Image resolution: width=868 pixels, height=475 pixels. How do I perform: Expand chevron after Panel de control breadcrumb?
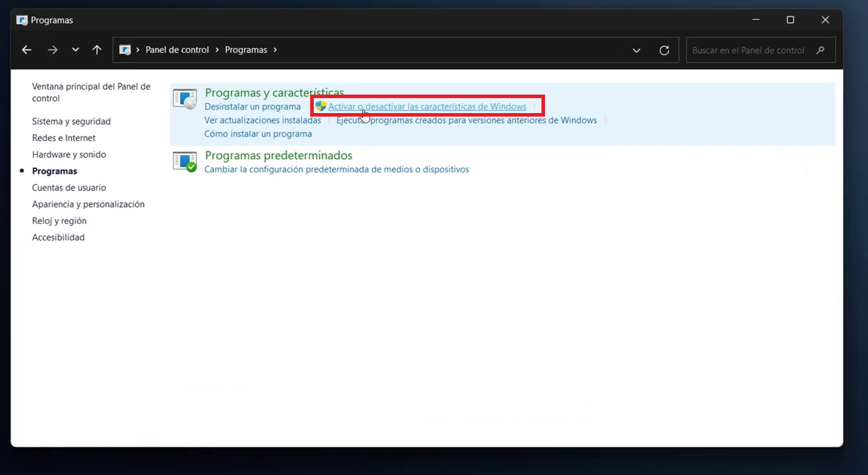pos(217,50)
